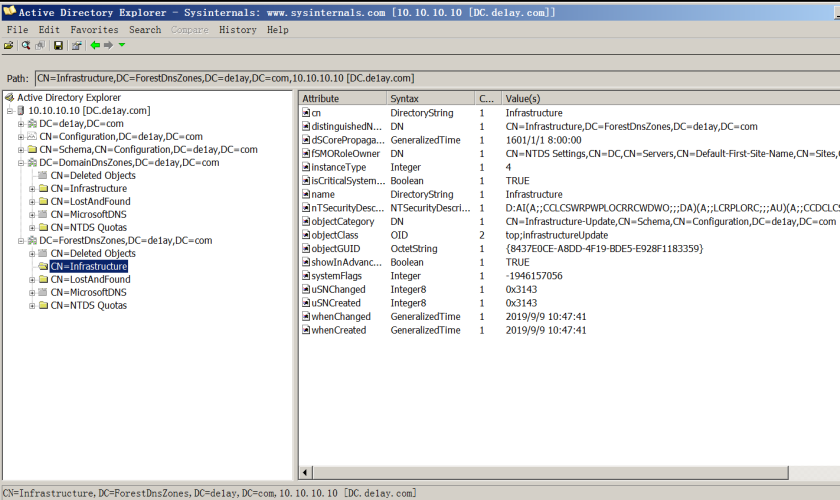Click the showInAdvanc... attribute name
The image size is (840, 500).
coord(346,262)
